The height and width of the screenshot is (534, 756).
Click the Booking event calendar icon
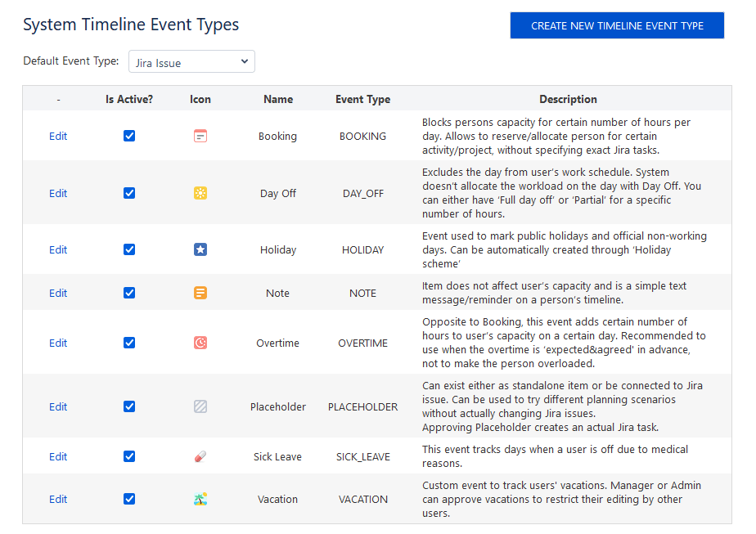pyautogui.click(x=200, y=136)
